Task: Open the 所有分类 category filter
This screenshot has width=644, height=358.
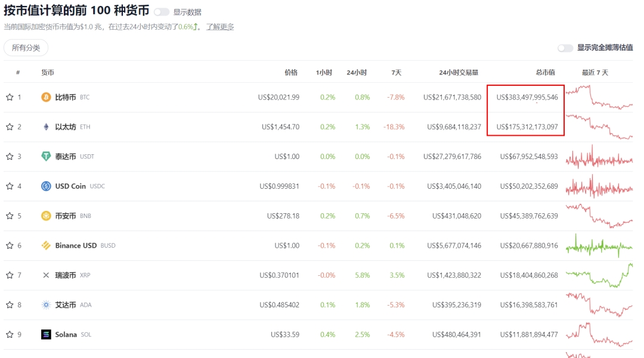Action: click(26, 48)
